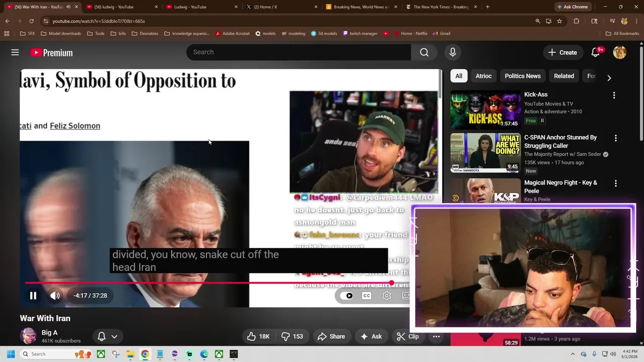This screenshot has height=362, width=644.
Task: Open more actions ellipsis under video
Action: (x=436, y=336)
